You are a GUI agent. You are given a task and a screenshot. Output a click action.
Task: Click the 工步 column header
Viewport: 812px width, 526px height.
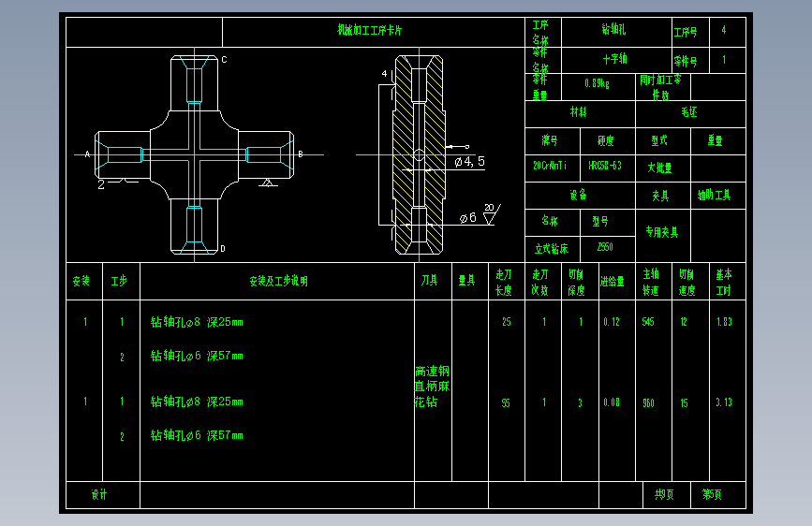pos(119,281)
